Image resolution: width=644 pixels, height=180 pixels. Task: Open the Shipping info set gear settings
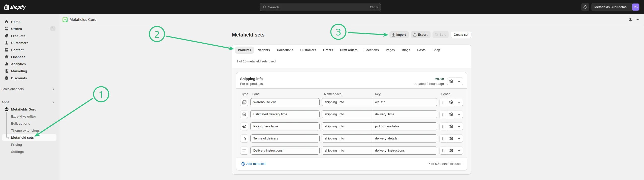[x=451, y=81]
